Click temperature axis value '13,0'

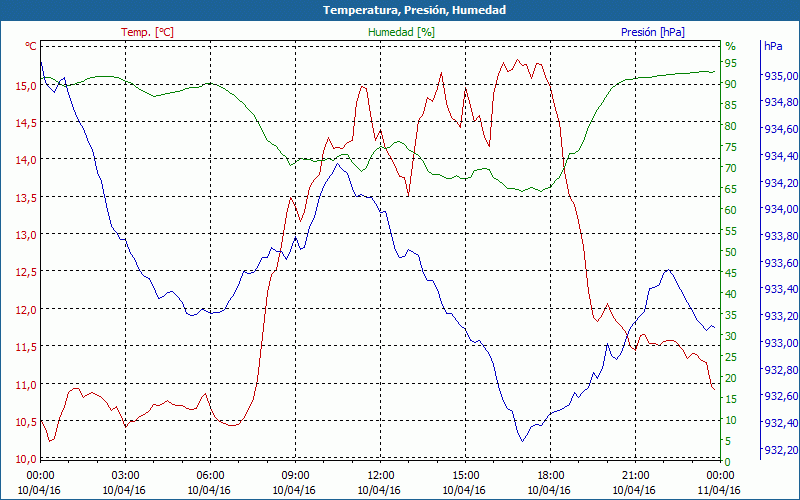tap(26, 235)
